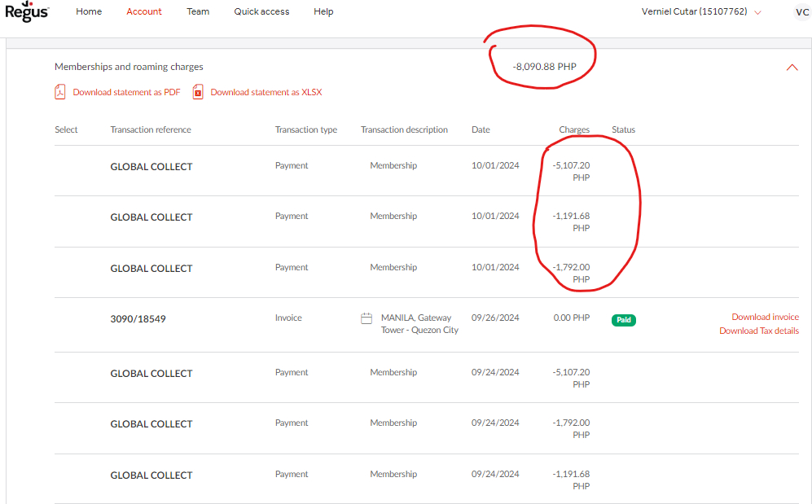The height and width of the screenshot is (504, 812).
Task: Click the Date column header
Action: coord(481,130)
